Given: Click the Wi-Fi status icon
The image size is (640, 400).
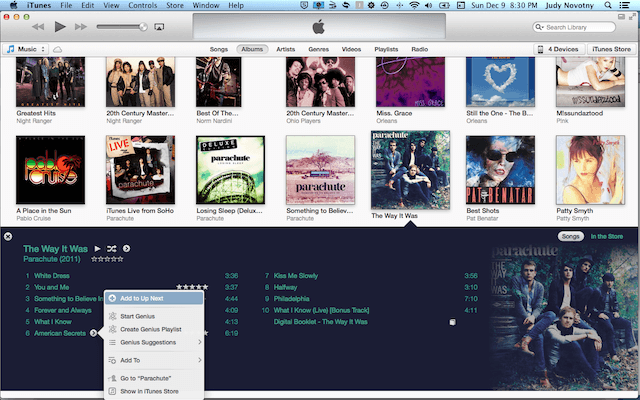Looking at the screenshot, I should click(x=414, y=5).
